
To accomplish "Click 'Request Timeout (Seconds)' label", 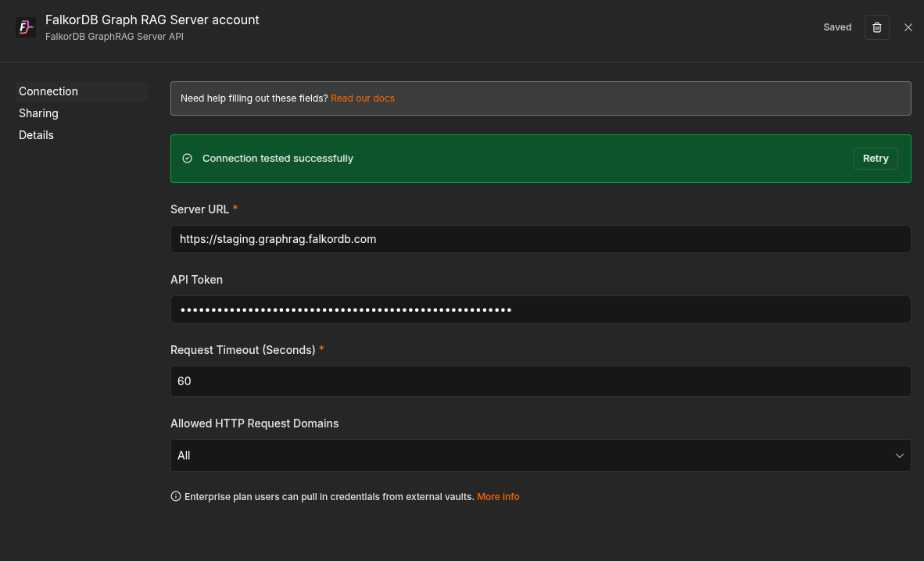I will pos(243,350).
